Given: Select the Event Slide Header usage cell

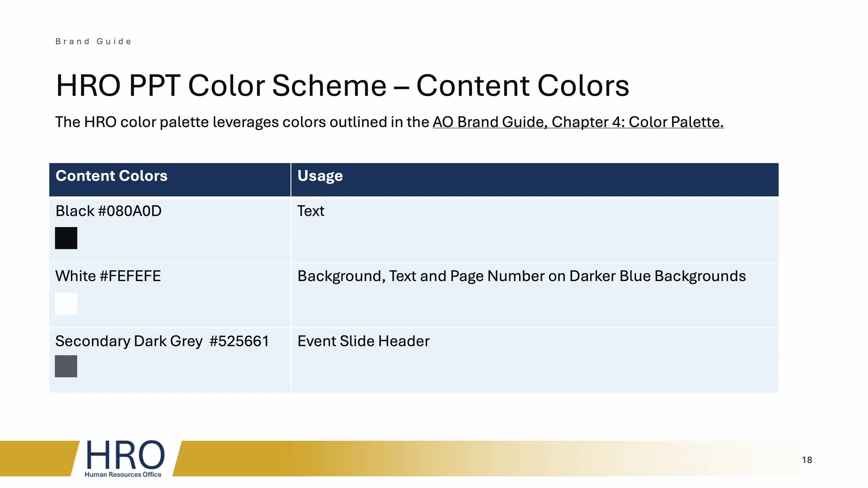Looking at the screenshot, I should tap(535, 360).
